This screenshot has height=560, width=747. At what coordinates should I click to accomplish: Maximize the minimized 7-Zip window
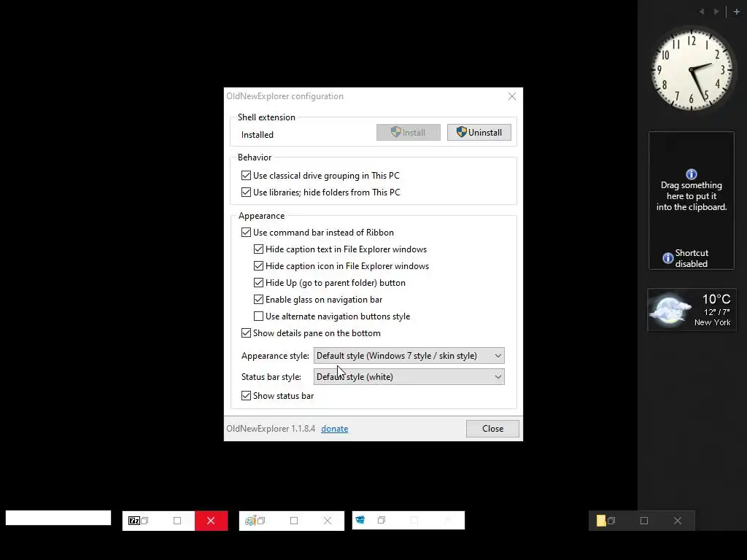pos(177,521)
